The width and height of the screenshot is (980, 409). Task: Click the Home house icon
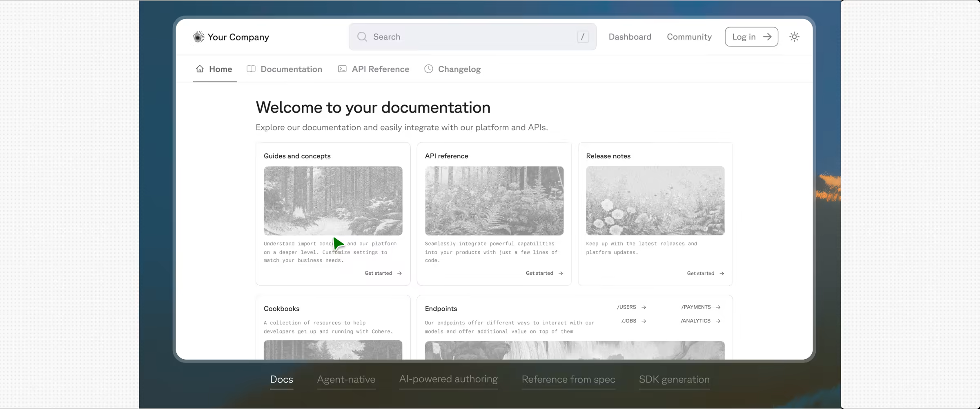(x=200, y=69)
